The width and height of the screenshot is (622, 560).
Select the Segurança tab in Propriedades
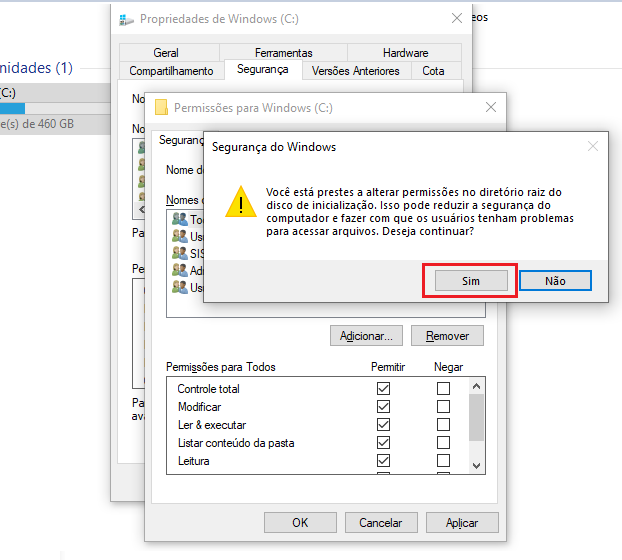(x=263, y=69)
